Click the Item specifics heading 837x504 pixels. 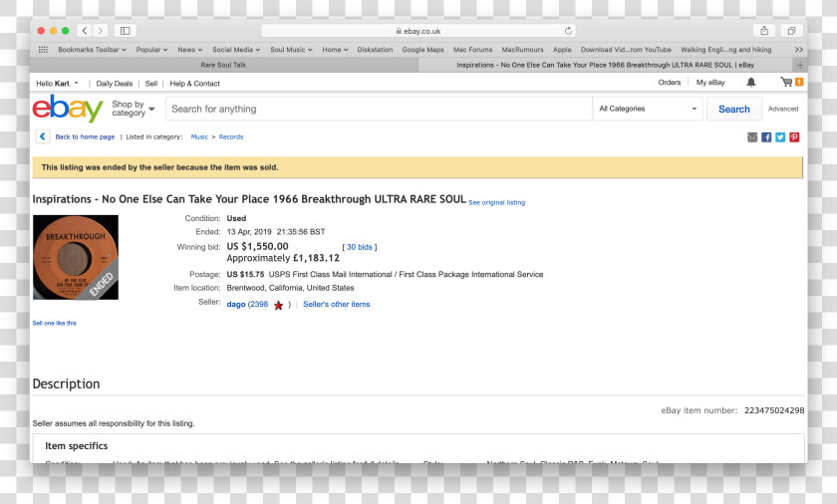pyautogui.click(x=77, y=446)
